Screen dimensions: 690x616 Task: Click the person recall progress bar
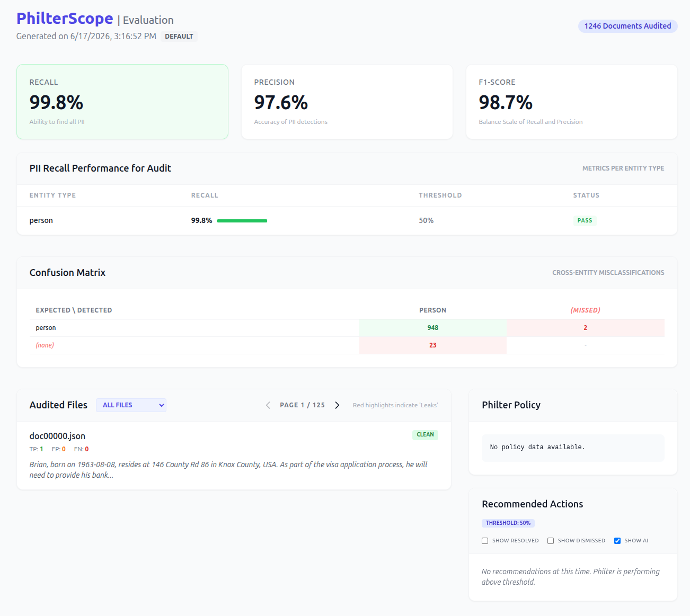click(242, 221)
